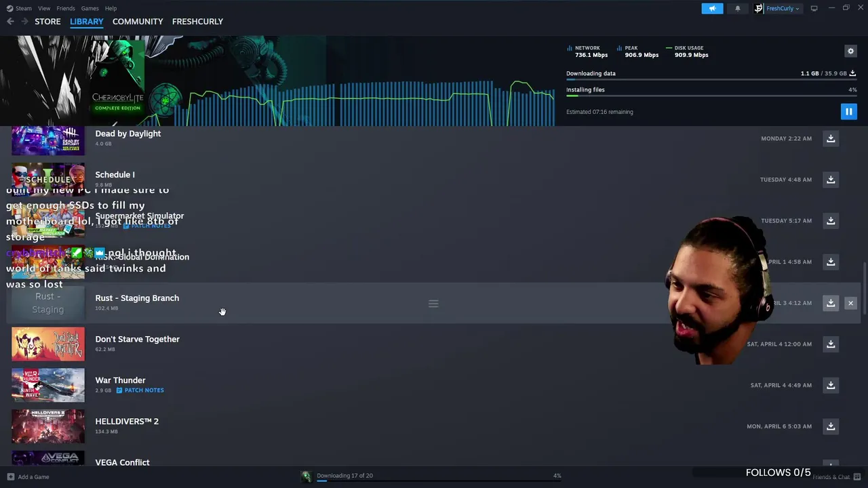The width and height of the screenshot is (868, 488).
Task: Open Friends & Chat
Action: pos(837,477)
